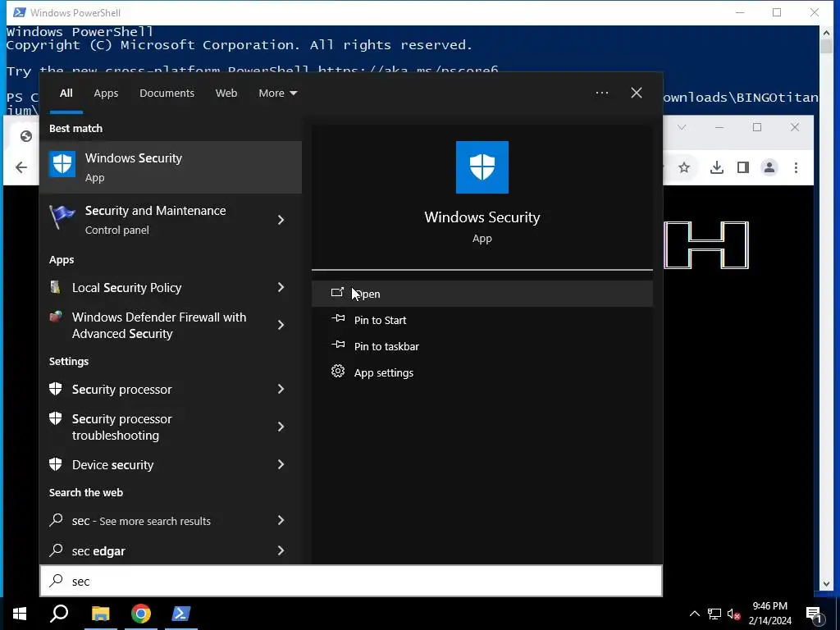Viewport: 840px width, 630px height.
Task: Expand the Security processor arrow
Action: [x=281, y=389]
